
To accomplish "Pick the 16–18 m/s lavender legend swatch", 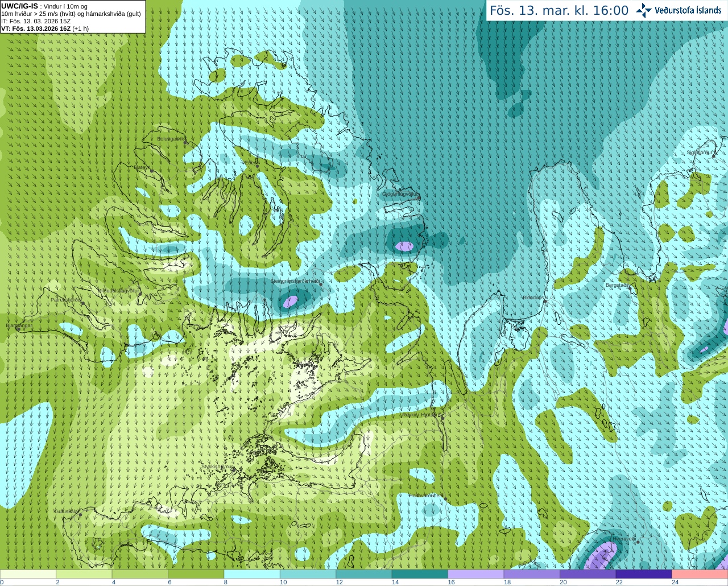I will coord(475,574).
